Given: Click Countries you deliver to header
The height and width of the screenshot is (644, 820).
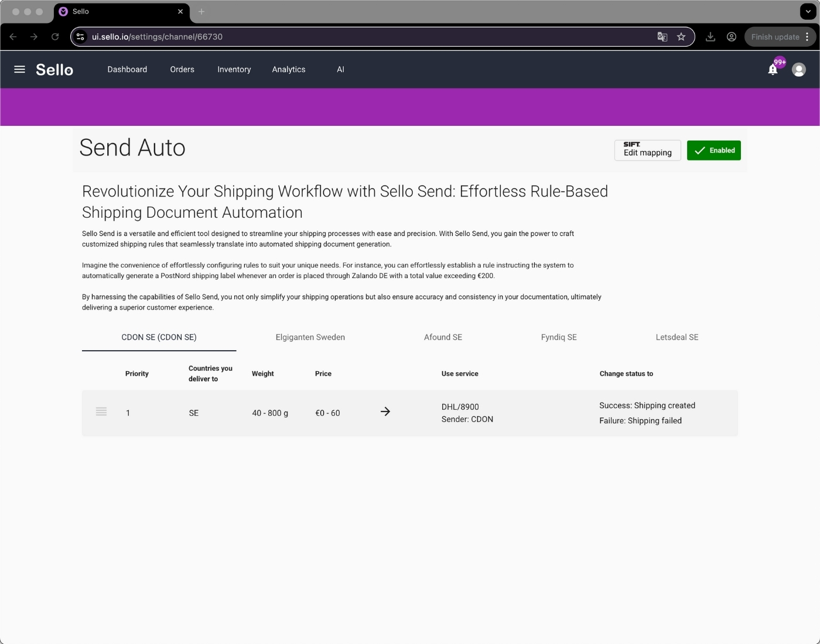Looking at the screenshot, I should 210,374.
